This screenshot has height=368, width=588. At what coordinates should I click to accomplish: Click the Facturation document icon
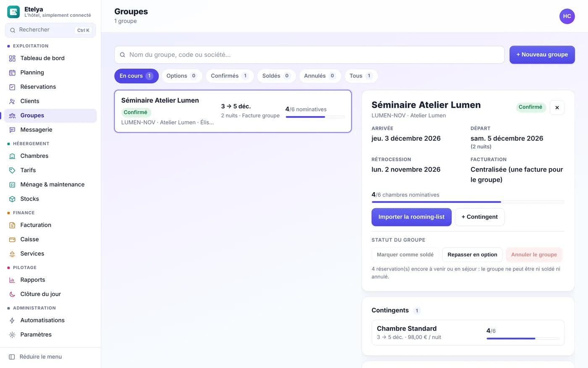12,225
